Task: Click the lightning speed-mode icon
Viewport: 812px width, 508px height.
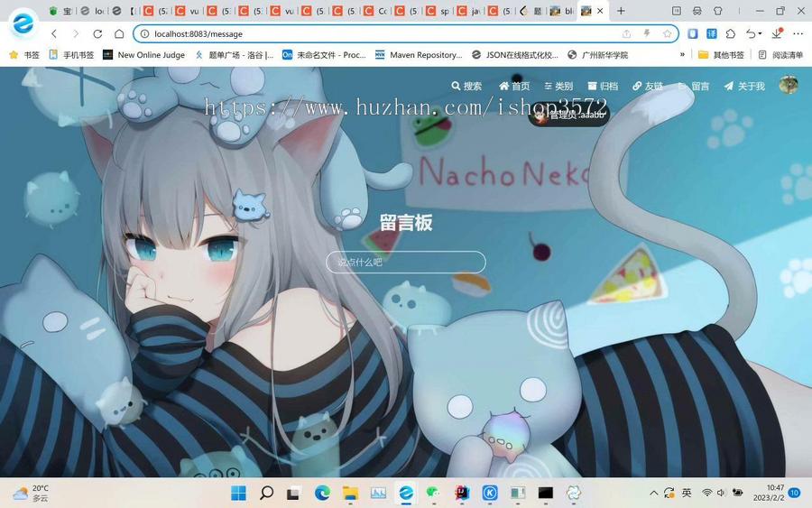Action: [x=647, y=33]
